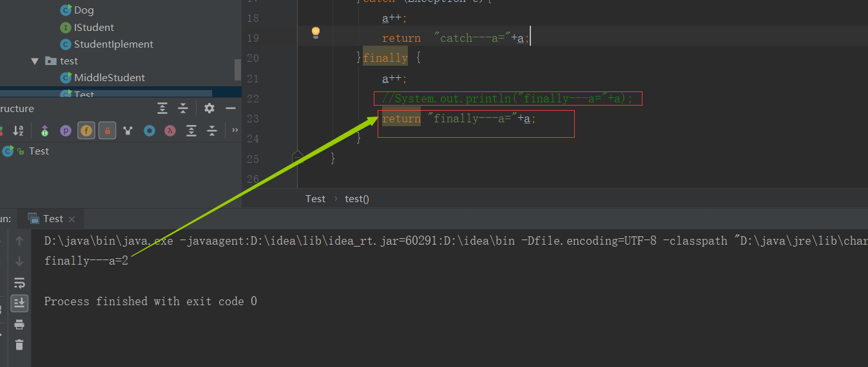The width and height of the screenshot is (868, 367).
Task: Click Up the Stack Trace arrow
Action: [x=19, y=241]
